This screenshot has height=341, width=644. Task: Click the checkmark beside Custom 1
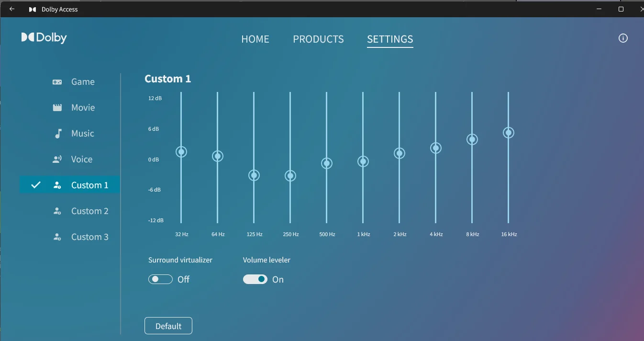pyautogui.click(x=36, y=185)
